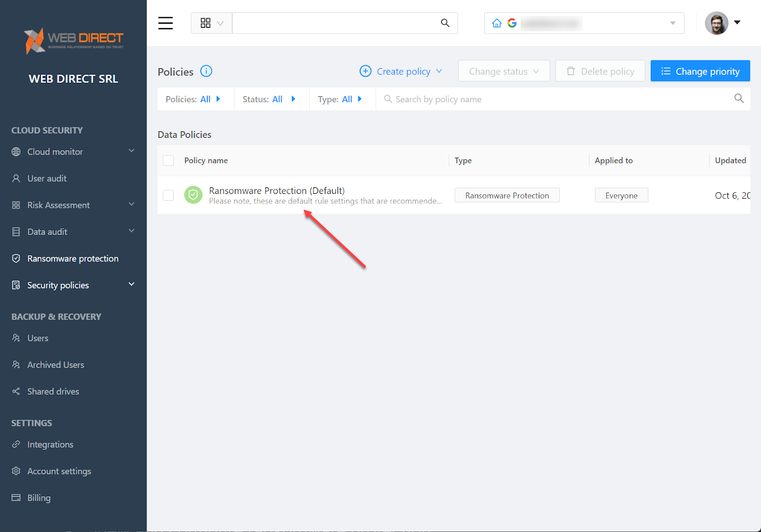Open the Data audit section
This screenshot has width=761, height=532.
46,232
